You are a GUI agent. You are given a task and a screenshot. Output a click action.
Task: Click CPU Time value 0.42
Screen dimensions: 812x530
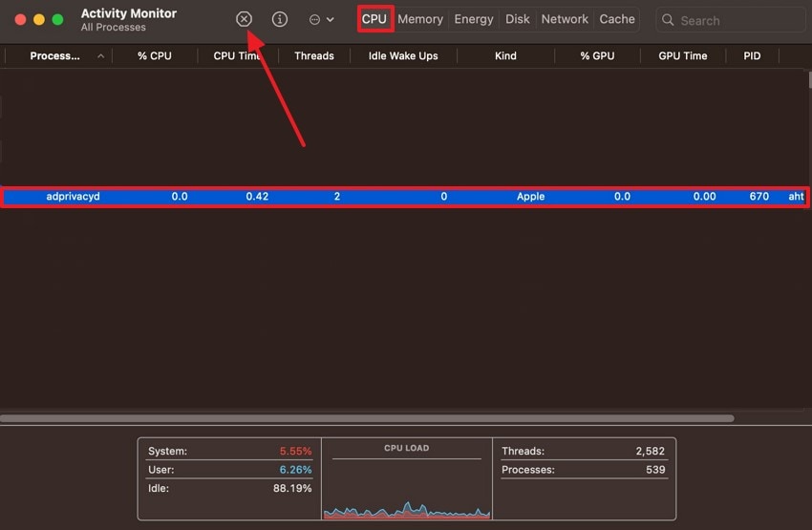click(257, 197)
